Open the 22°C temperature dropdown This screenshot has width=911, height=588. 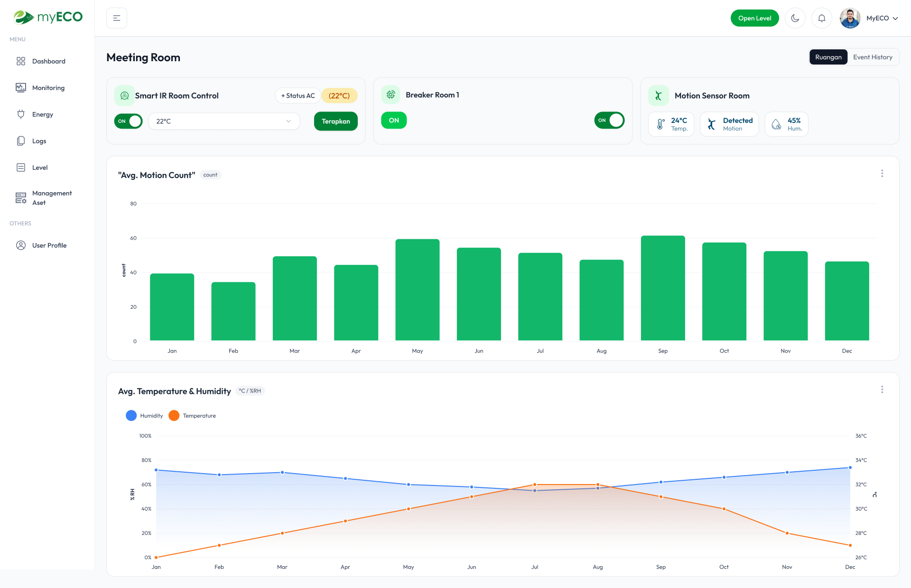click(x=224, y=121)
